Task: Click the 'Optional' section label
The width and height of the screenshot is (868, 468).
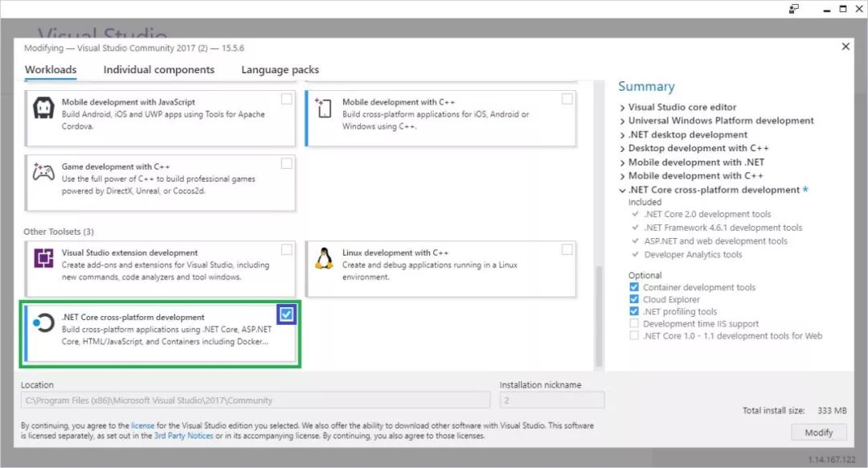Action: click(645, 275)
